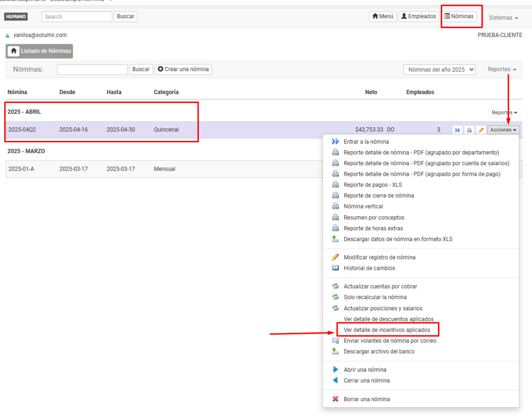Choose Reporte de pagos - XLS
The width and height of the screenshot is (532, 419).
click(373, 185)
